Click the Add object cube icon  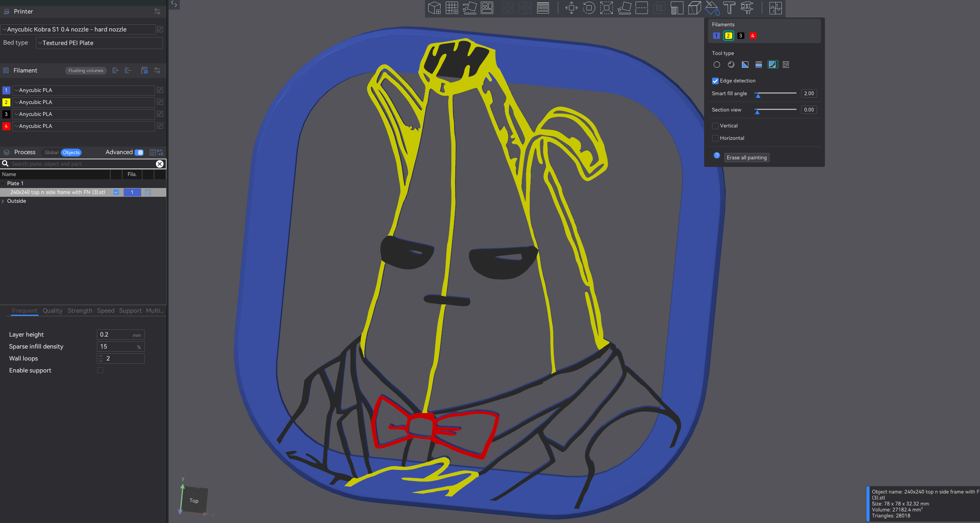click(434, 8)
